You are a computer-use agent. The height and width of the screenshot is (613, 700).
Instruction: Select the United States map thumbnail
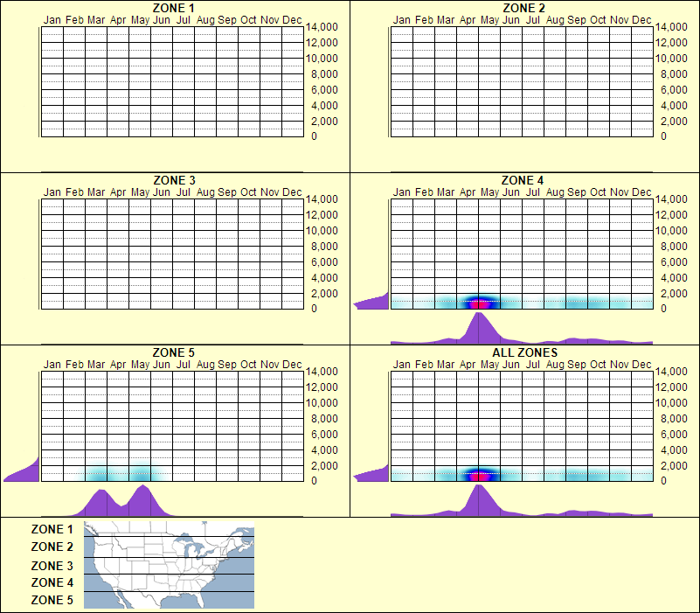(168, 564)
